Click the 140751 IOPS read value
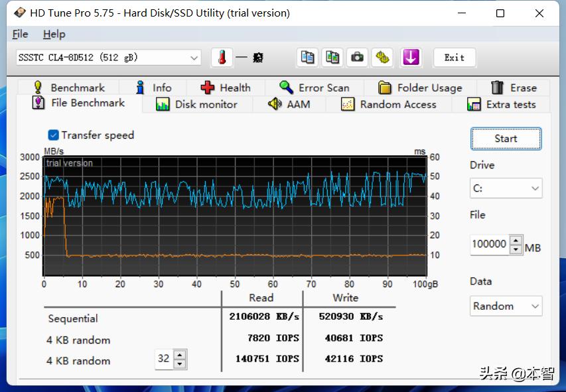The width and height of the screenshot is (566, 392). coord(267,359)
